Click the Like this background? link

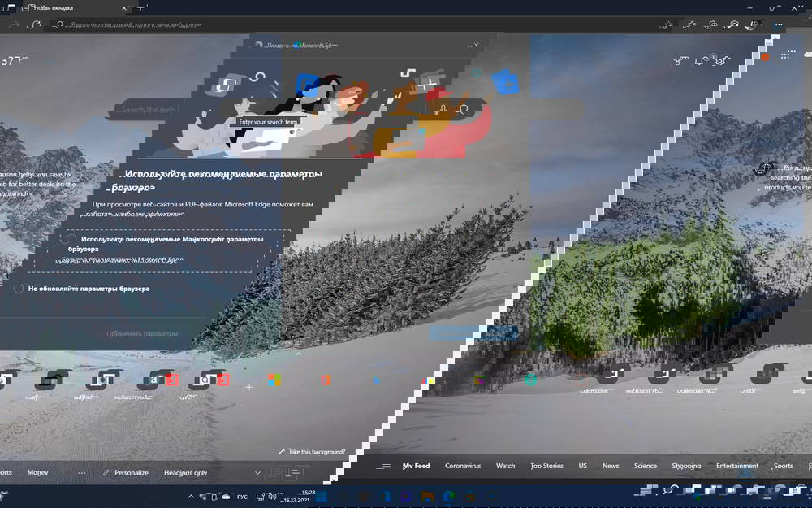tap(317, 451)
